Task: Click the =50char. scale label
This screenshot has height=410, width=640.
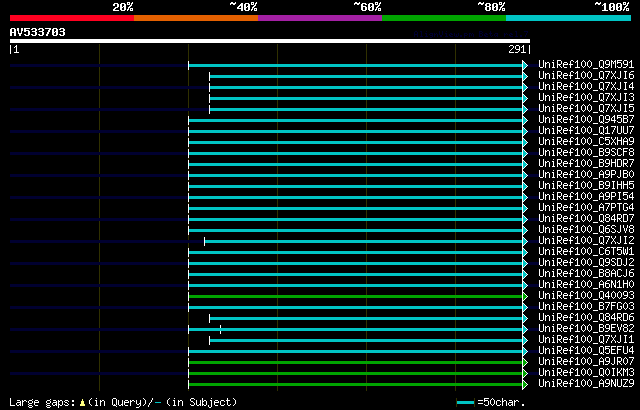Action: tap(501, 403)
